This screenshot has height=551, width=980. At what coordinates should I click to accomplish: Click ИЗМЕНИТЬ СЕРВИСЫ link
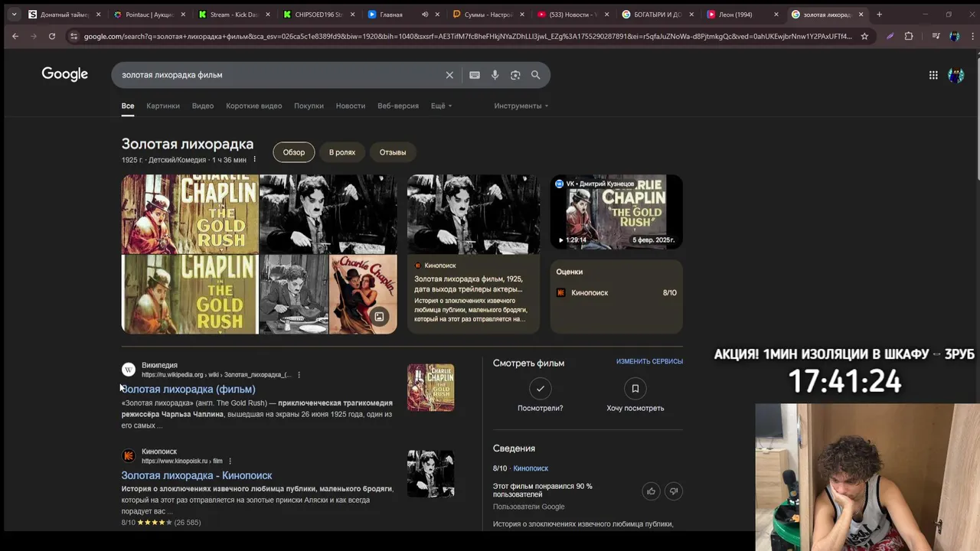[x=649, y=361]
